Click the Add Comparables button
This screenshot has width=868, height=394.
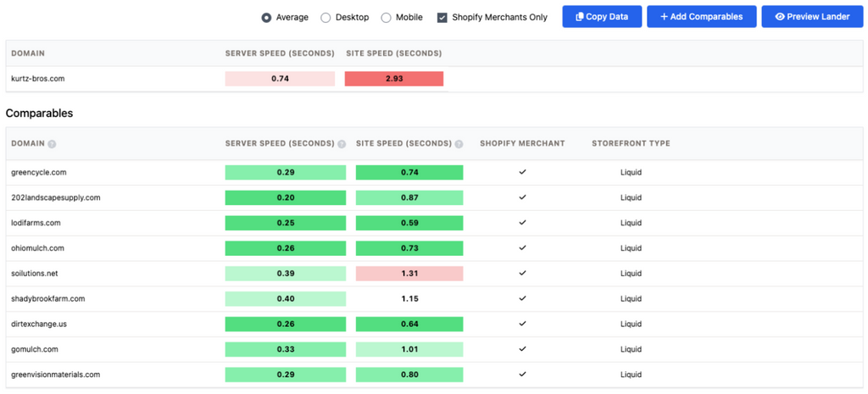(701, 17)
